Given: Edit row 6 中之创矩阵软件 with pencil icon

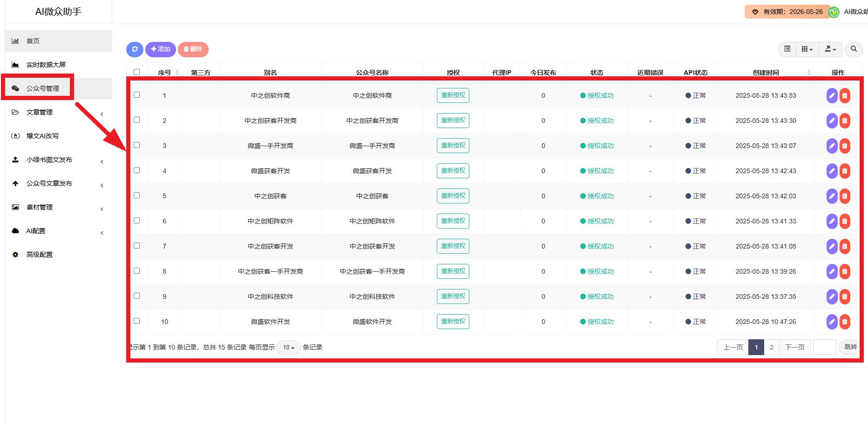Looking at the screenshot, I should pyautogui.click(x=832, y=221).
